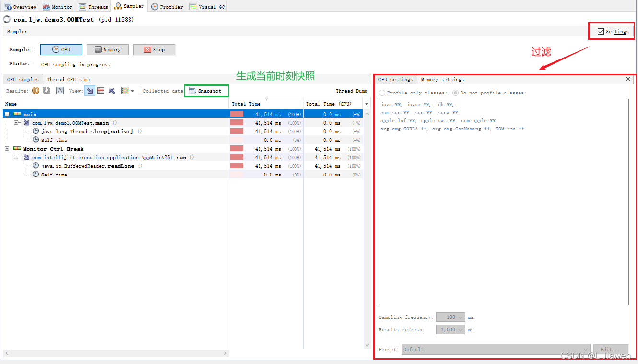The width and height of the screenshot is (638, 364).
Task: Open the results aggregation dropdown
Action: (x=128, y=91)
